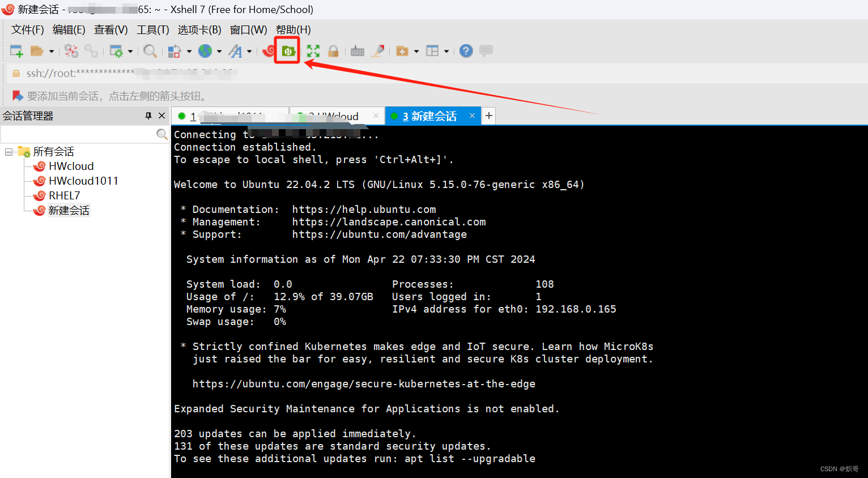The width and height of the screenshot is (868, 478).
Task: Click padlock icon in address bar
Action: pyautogui.click(x=16, y=73)
